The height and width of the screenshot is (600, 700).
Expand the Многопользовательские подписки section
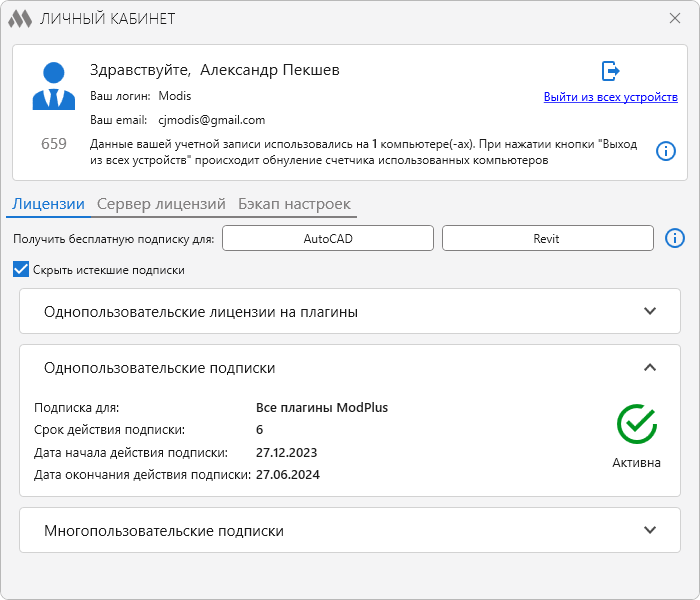point(650,530)
